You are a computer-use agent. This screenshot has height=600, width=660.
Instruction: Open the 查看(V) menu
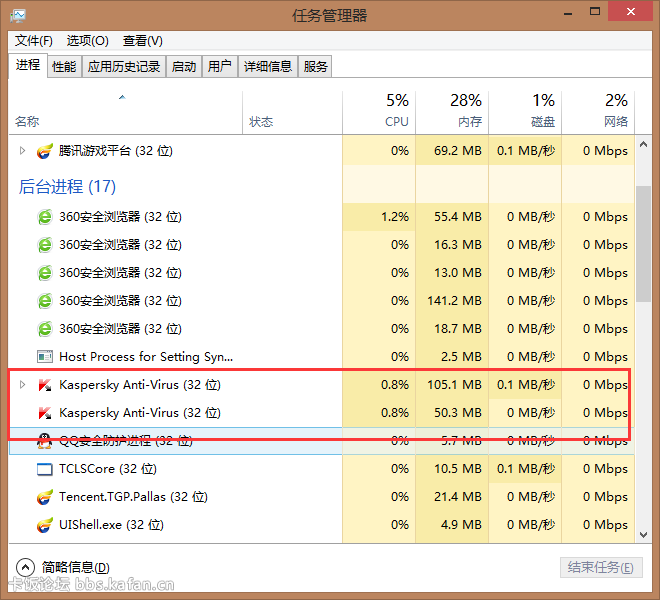click(x=143, y=41)
